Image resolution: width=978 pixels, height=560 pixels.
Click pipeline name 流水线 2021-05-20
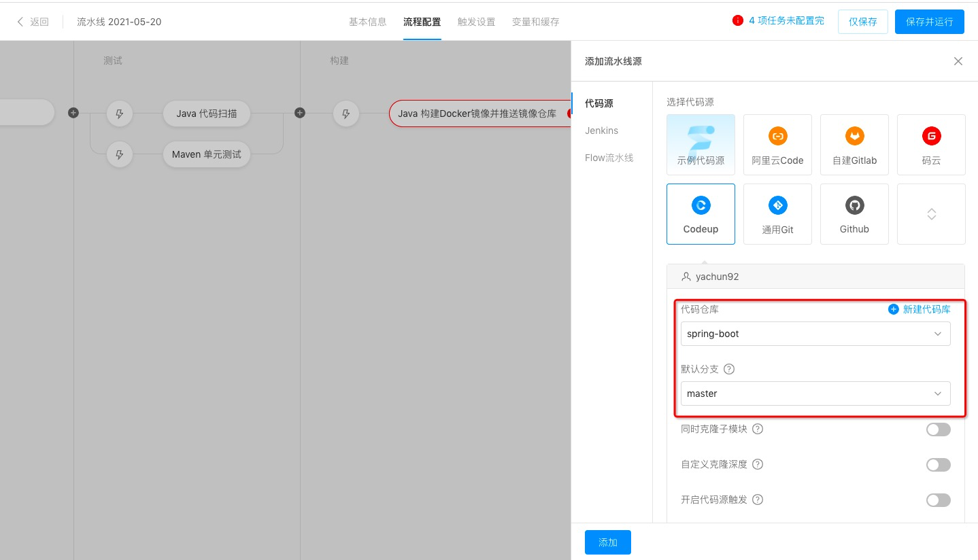(119, 22)
